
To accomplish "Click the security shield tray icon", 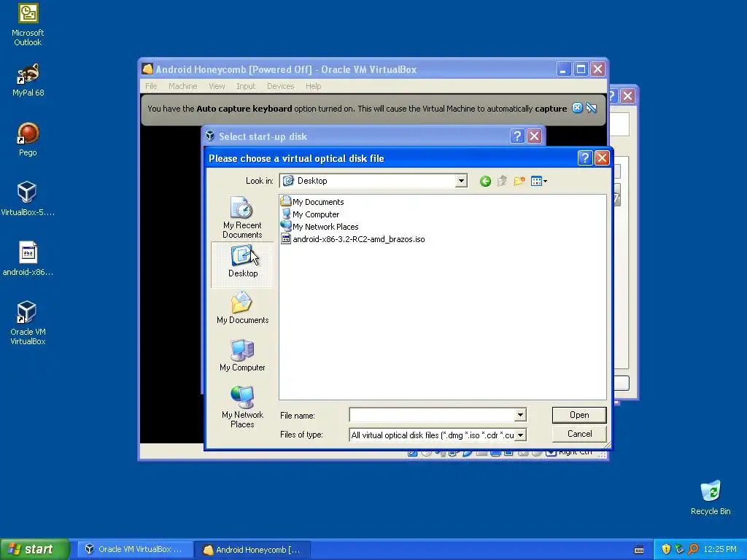I will (665, 549).
